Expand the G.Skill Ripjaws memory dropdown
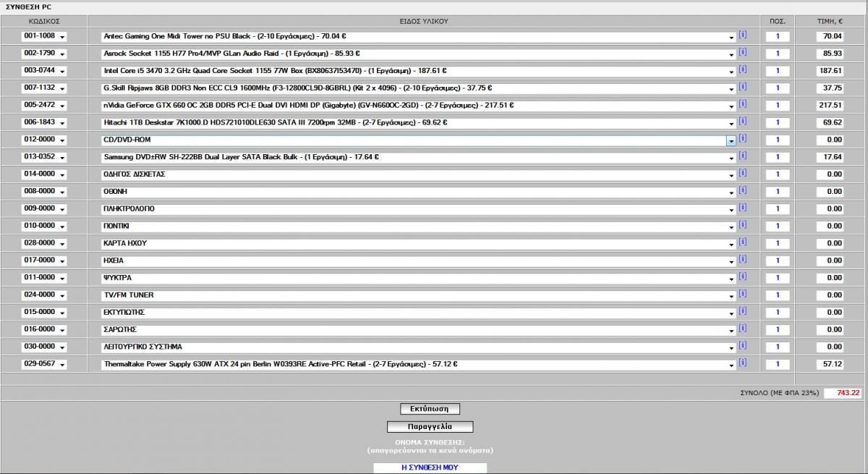Image resolution: width=868 pixels, height=474 pixels. point(419,88)
